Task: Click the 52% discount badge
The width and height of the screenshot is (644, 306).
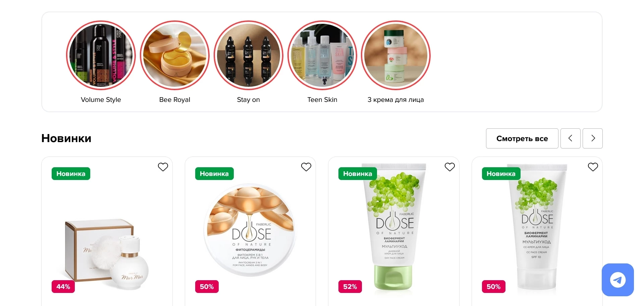Action: (x=350, y=287)
